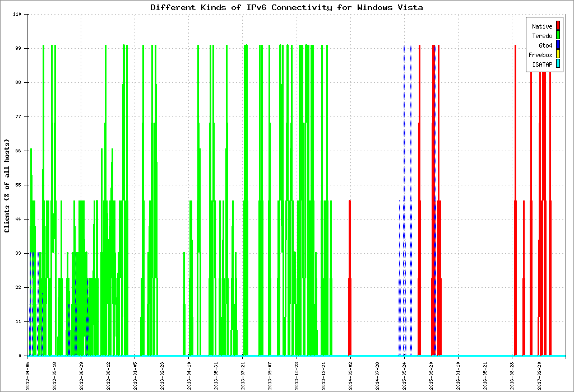Click the cyan ISATAP legend swatch
Viewport: 574px width, 392px height.
point(558,64)
